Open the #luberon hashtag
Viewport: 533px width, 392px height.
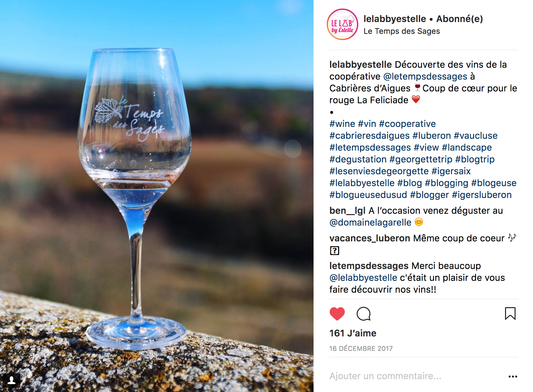click(x=432, y=135)
